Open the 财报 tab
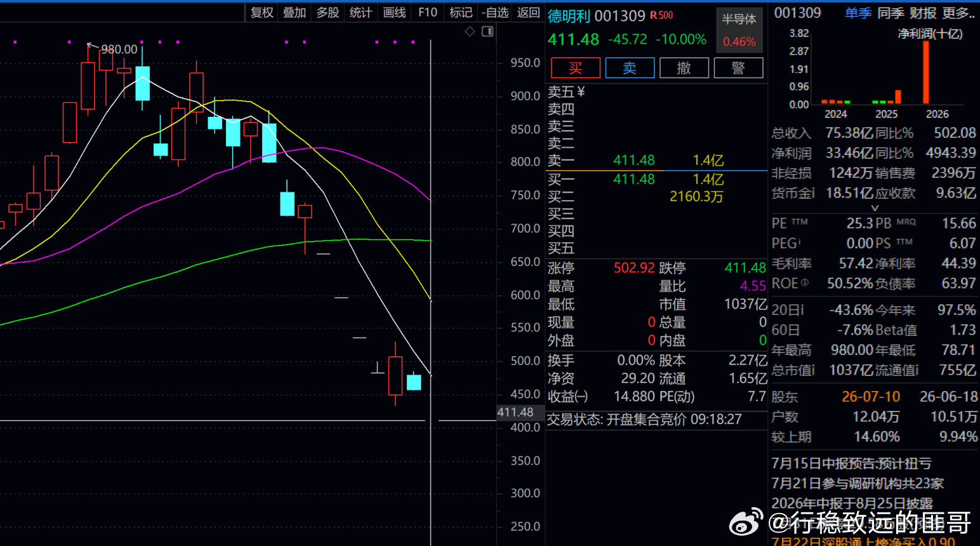 point(923,13)
